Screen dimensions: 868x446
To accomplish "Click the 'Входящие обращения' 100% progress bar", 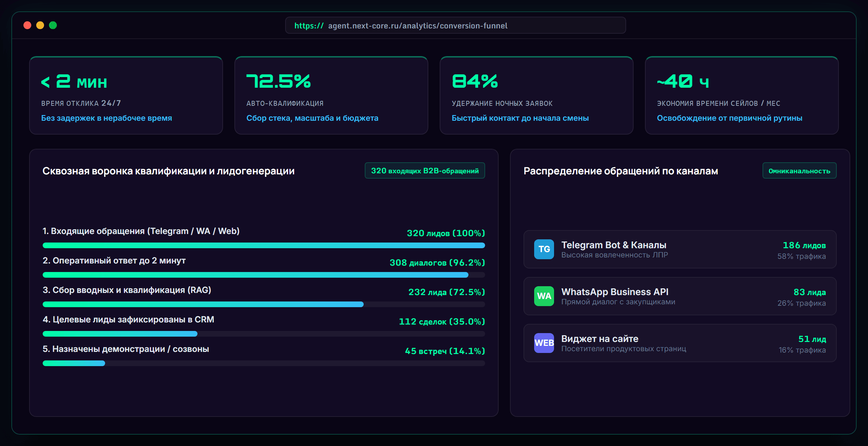I will coord(264,245).
